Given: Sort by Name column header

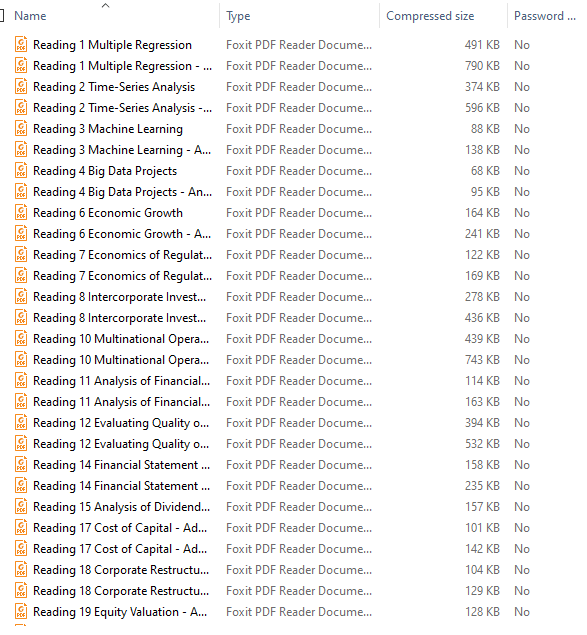Looking at the screenshot, I should (30, 16).
